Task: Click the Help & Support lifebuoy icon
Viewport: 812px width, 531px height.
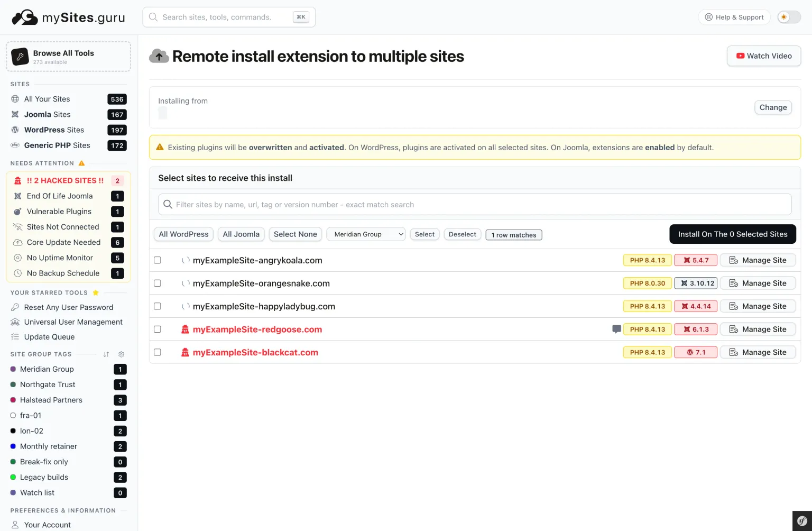Action: coord(709,17)
